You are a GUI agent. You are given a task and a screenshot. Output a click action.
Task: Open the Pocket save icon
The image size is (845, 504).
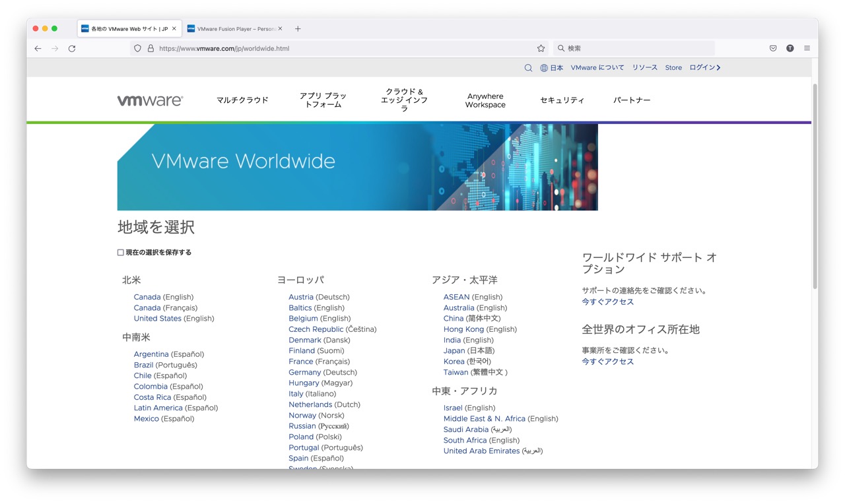(773, 48)
